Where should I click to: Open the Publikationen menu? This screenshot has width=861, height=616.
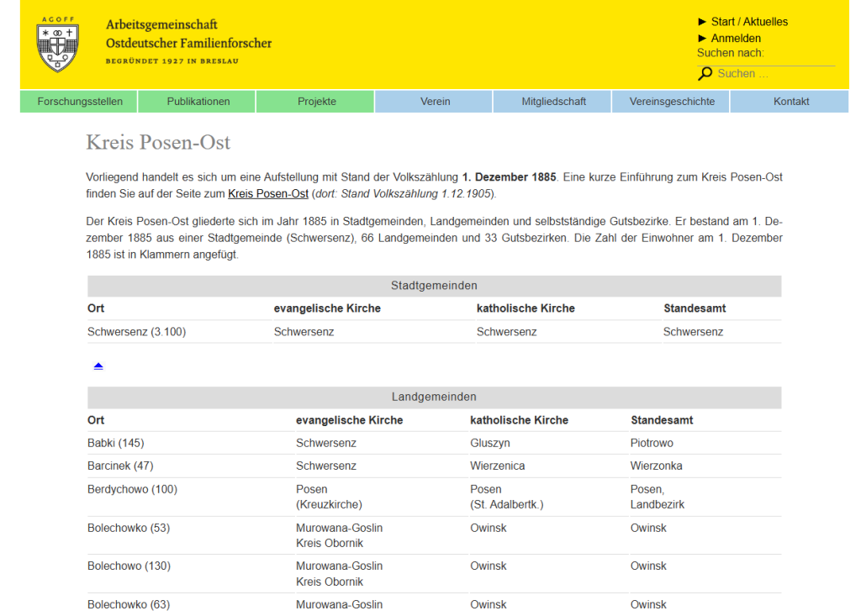pyautogui.click(x=197, y=102)
